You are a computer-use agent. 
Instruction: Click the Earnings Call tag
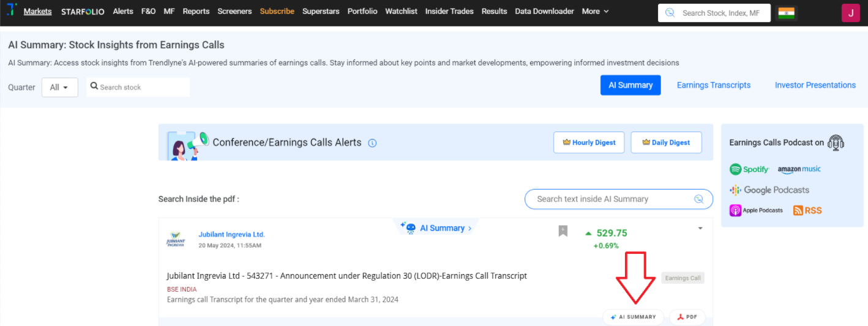click(683, 278)
